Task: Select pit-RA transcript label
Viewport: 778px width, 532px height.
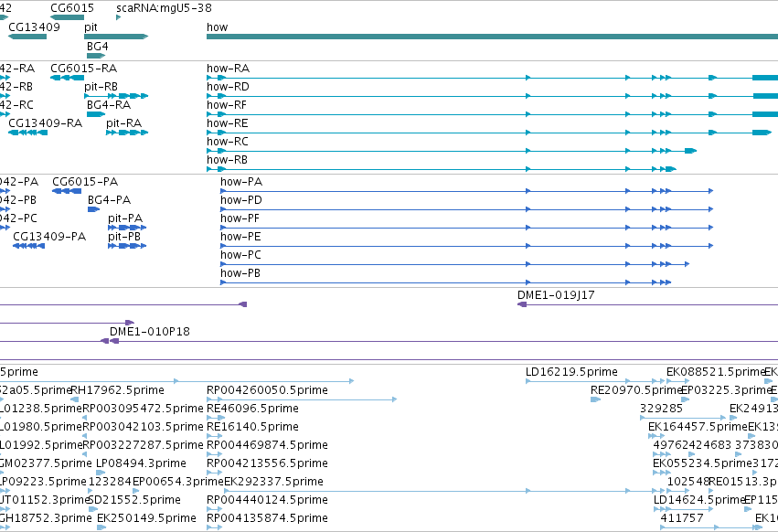Action: tap(124, 123)
